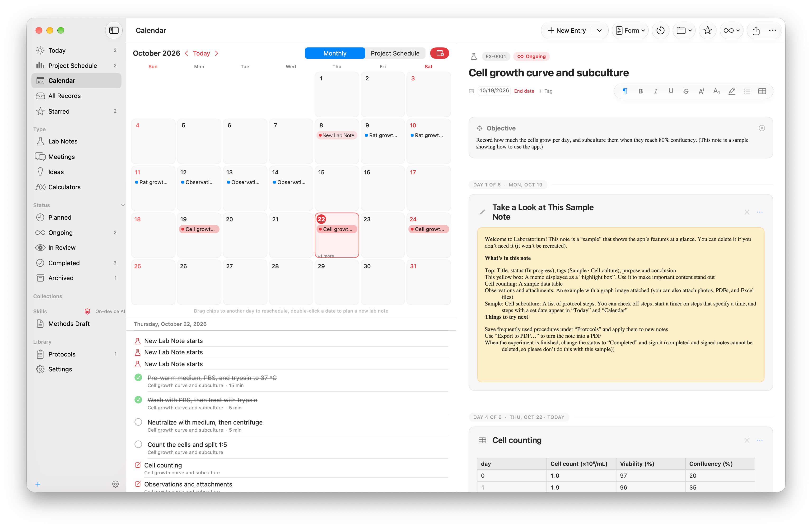
Task: Apply subscript formatting
Action: click(x=716, y=91)
